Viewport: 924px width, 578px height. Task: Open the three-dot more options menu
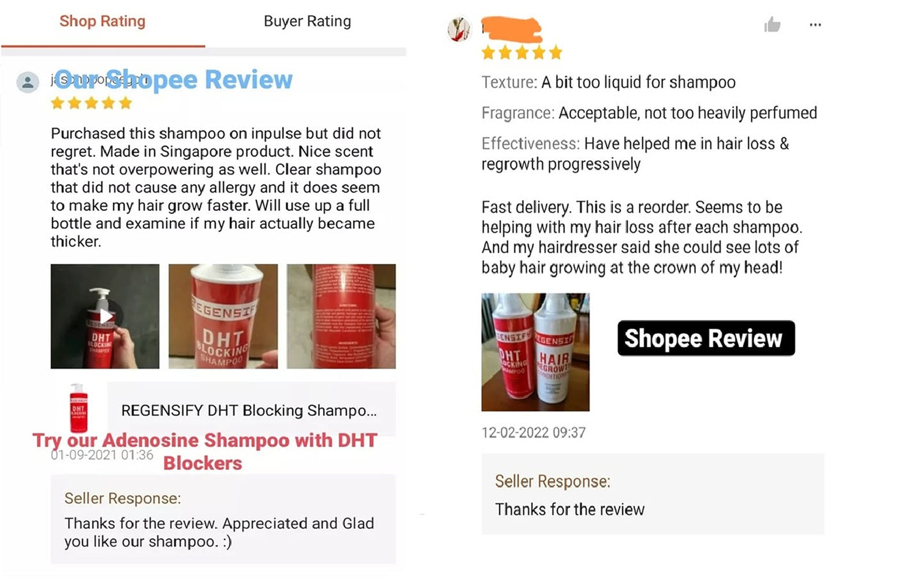(815, 25)
